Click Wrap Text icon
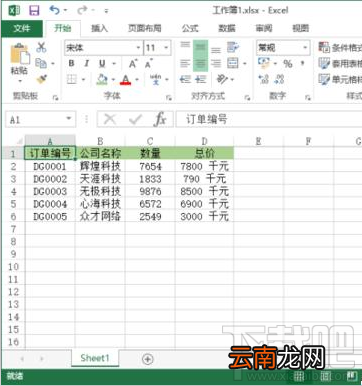The image size is (362, 386). click(232, 47)
